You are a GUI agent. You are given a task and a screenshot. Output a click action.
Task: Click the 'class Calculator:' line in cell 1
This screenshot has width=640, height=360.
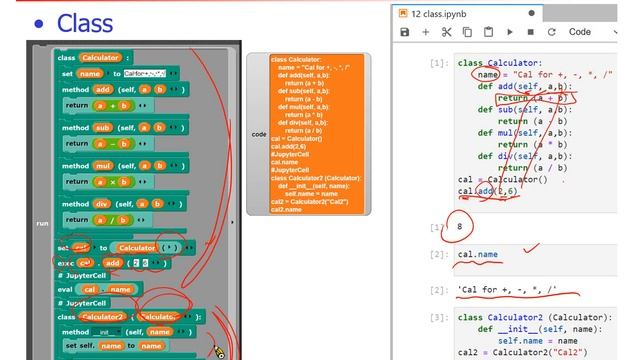coord(500,63)
